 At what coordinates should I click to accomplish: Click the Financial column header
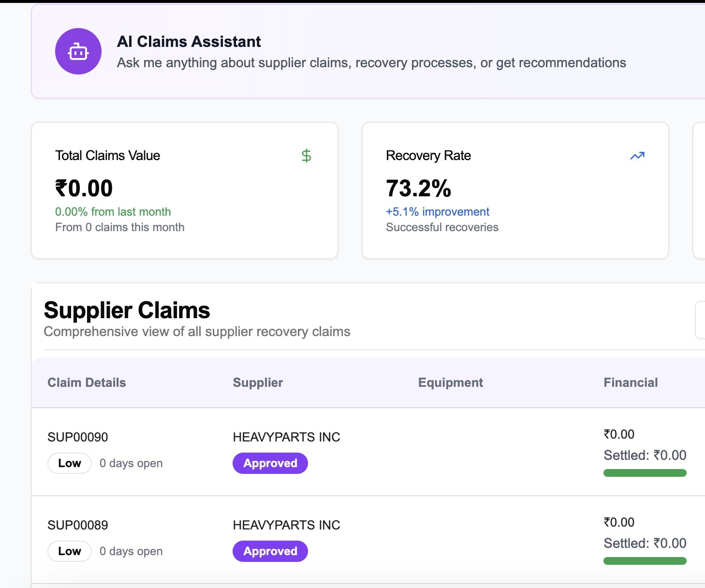click(x=631, y=382)
